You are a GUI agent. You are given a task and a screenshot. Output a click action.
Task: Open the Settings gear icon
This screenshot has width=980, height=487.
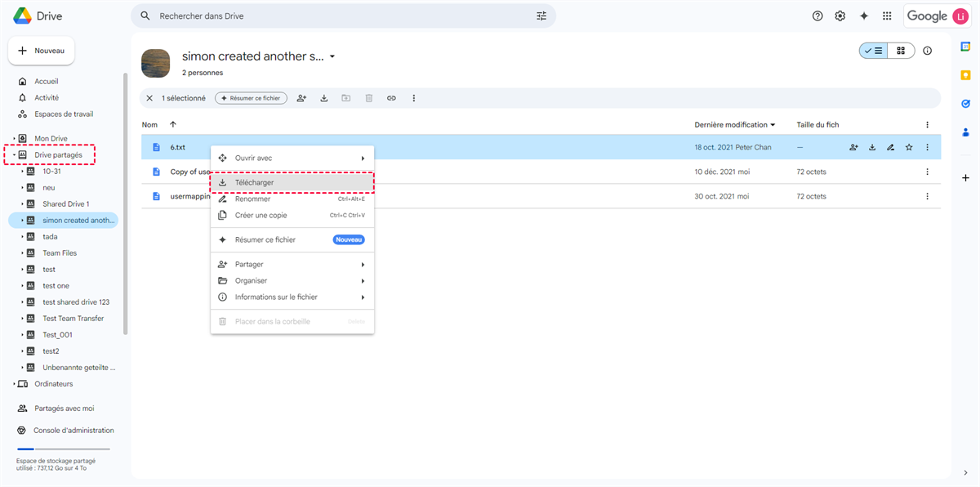tap(840, 16)
